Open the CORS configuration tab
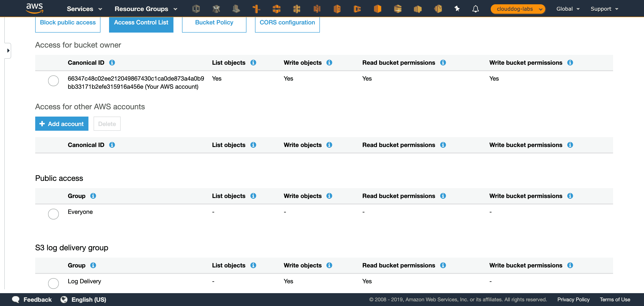This screenshot has height=306, width=644. [287, 23]
